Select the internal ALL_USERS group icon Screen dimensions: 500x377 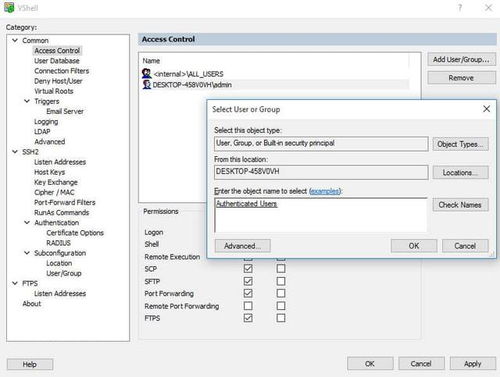click(x=147, y=73)
